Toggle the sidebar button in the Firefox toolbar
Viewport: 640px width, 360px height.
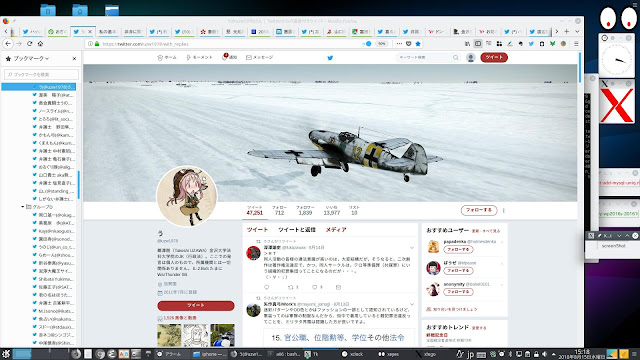point(478,44)
